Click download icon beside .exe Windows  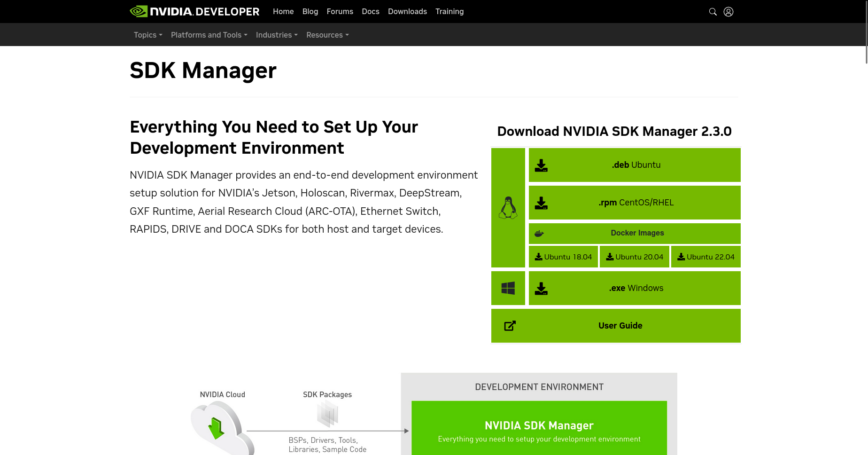(x=541, y=289)
